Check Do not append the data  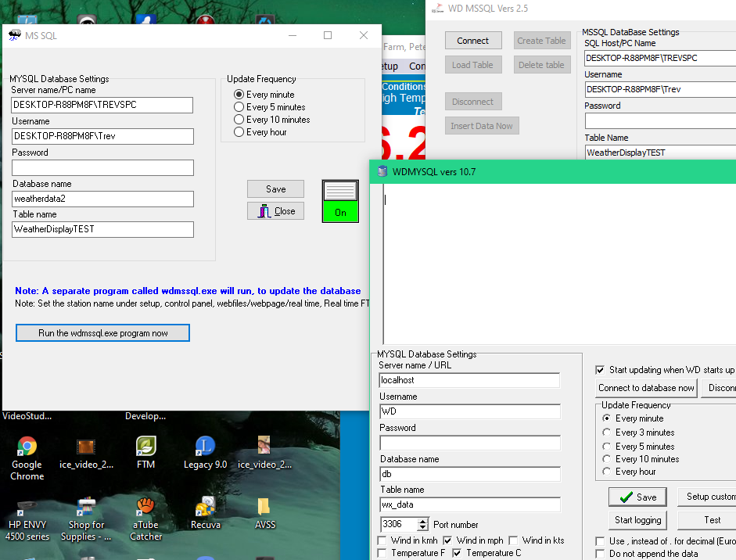600,554
